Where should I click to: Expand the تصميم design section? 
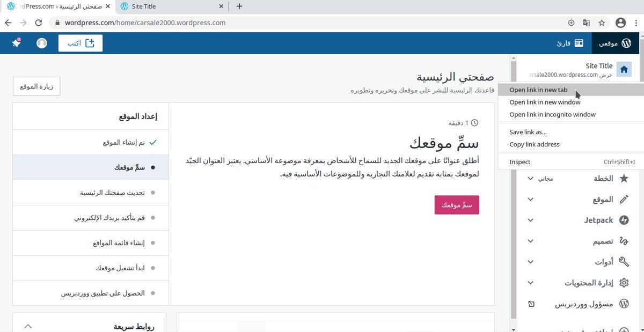click(530, 241)
